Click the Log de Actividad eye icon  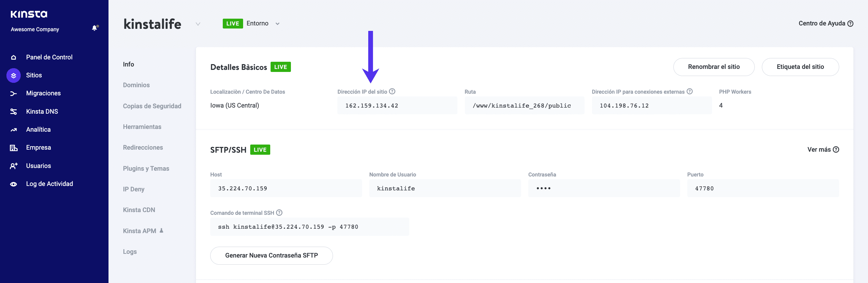click(14, 184)
